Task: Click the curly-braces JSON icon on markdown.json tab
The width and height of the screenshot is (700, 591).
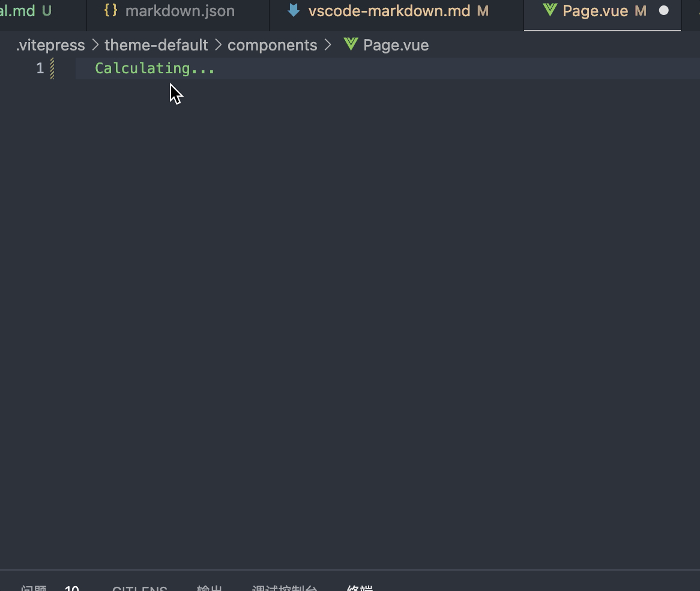Action: (110, 10)
